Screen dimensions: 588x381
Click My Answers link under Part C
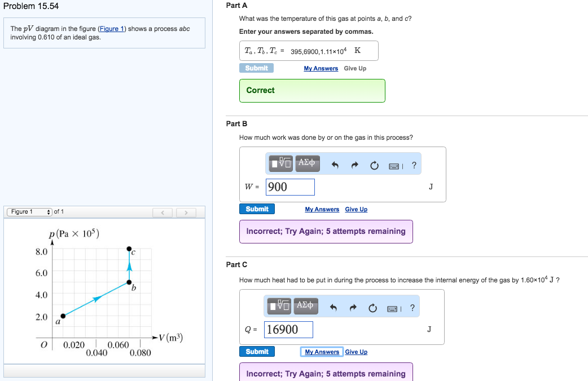point(321,352)
